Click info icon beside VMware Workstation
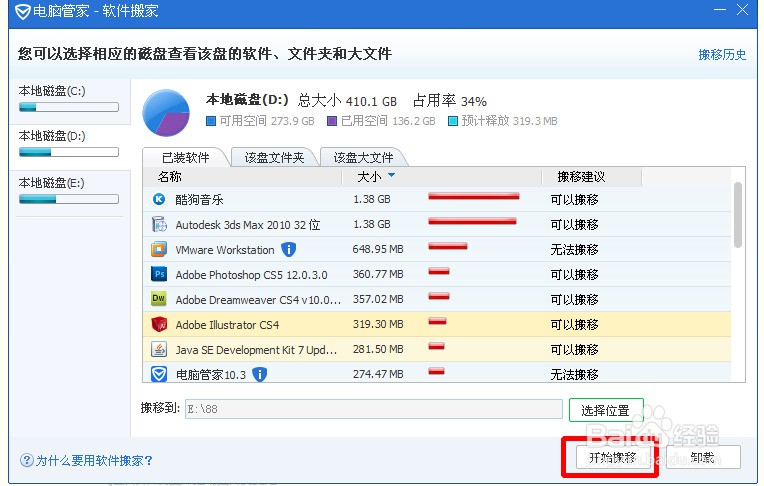Screen dimensions: 764x486 289,249
